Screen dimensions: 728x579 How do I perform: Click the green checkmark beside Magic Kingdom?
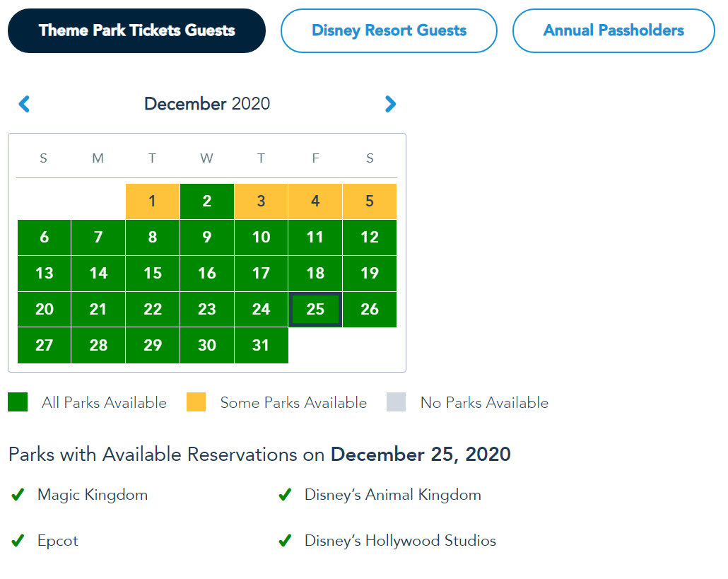pos(18,495)
